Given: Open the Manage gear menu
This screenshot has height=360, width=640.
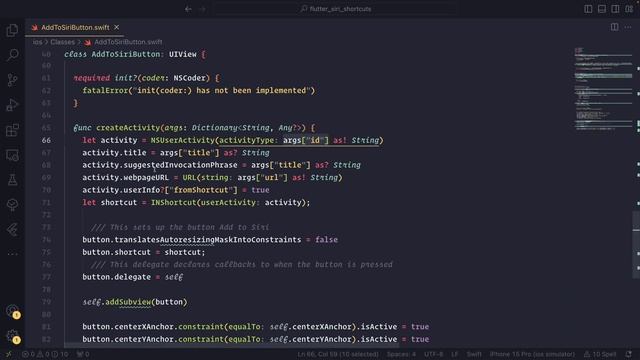Looking at the screenshot, I should point(13,336).
